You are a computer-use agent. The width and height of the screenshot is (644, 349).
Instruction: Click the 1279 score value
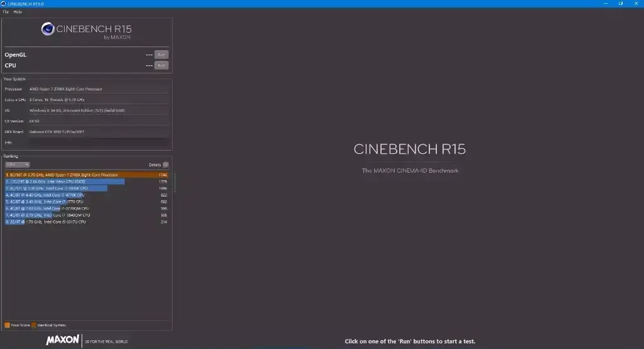click(x=163, y=181)
